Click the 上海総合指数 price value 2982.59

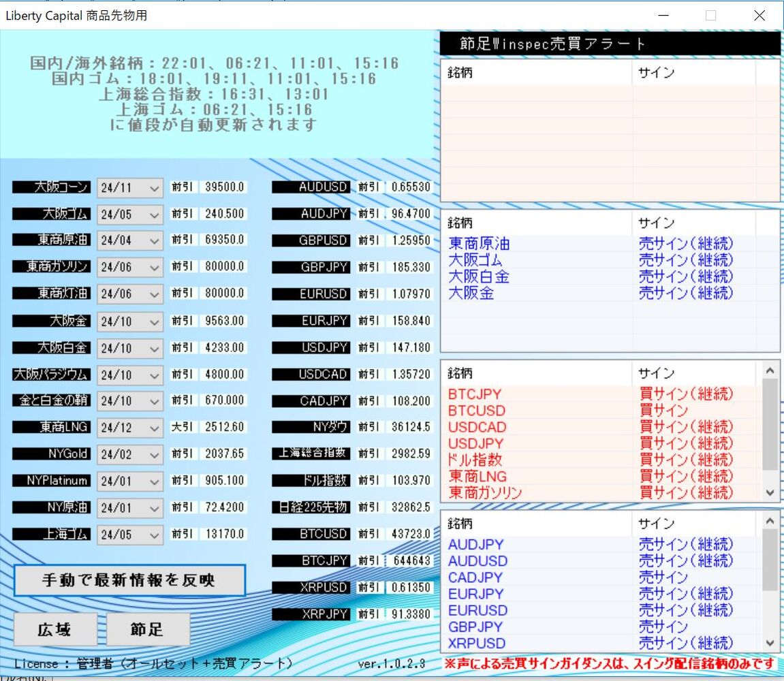(411, 454)
